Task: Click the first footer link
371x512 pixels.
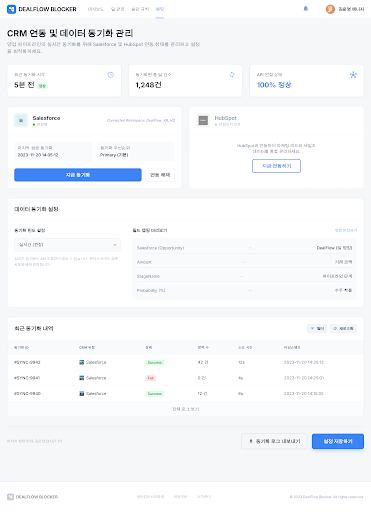Action: pyautogui.click(x=150, y=497)
